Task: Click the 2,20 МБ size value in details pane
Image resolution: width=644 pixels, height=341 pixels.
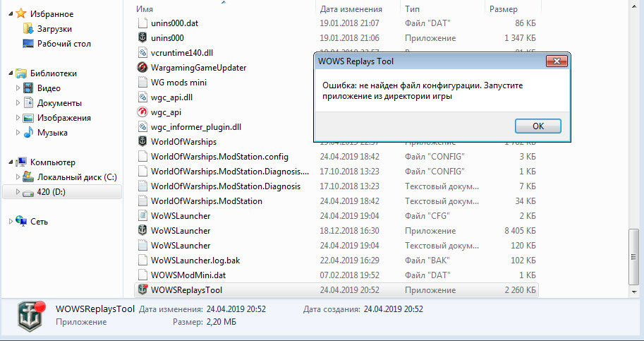Action: (220, 322)
